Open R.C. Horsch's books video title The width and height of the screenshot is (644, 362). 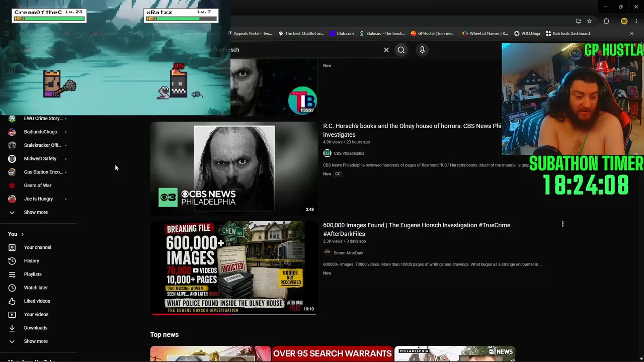point(412,130)
